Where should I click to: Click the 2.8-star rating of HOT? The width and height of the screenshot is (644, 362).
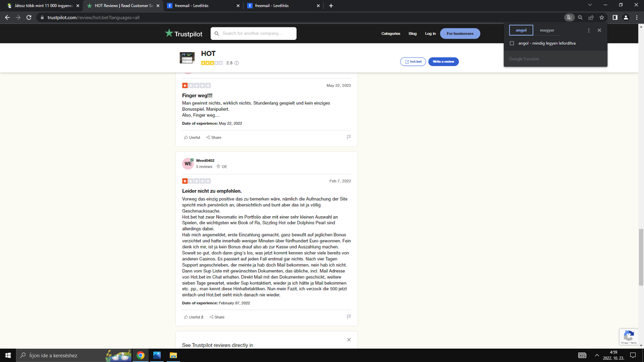212,63
